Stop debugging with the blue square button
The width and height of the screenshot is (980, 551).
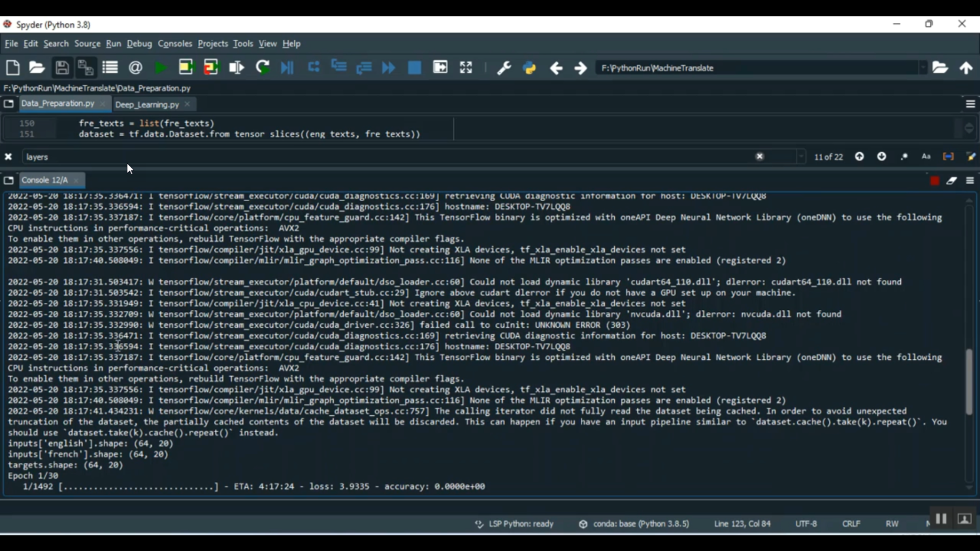coord(414,68)
